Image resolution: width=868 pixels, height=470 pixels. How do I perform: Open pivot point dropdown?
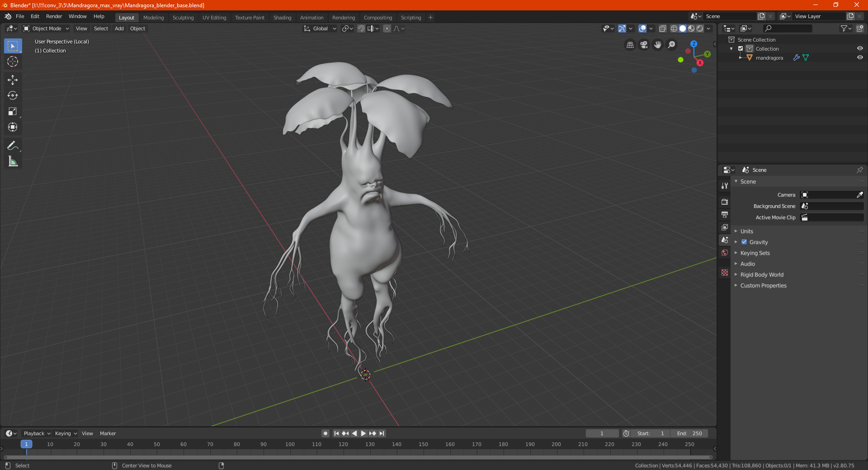point(347,28)
